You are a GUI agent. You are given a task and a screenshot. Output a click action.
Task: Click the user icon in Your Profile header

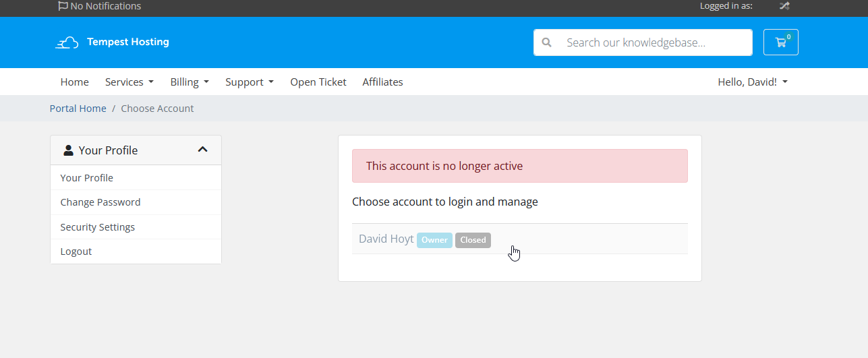coord(68,150)
